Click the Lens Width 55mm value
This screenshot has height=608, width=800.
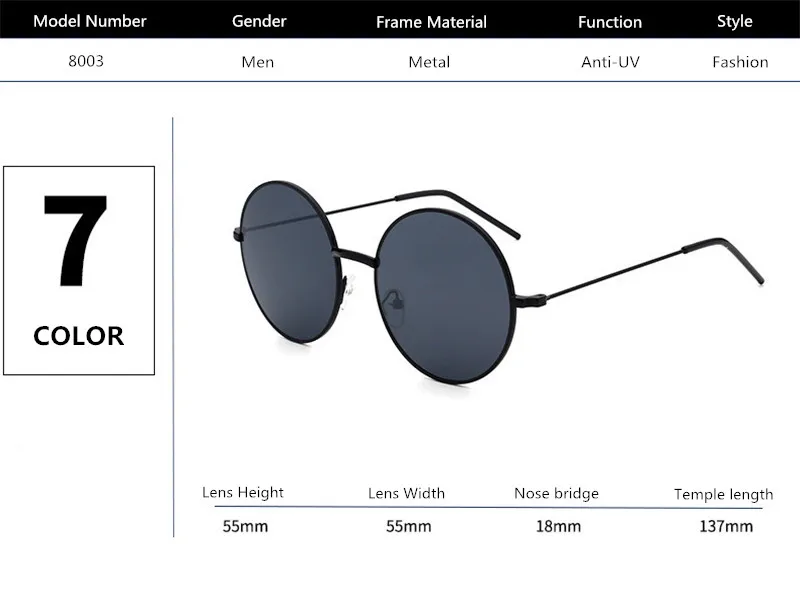pyautogui.click(x=409, y=526)
